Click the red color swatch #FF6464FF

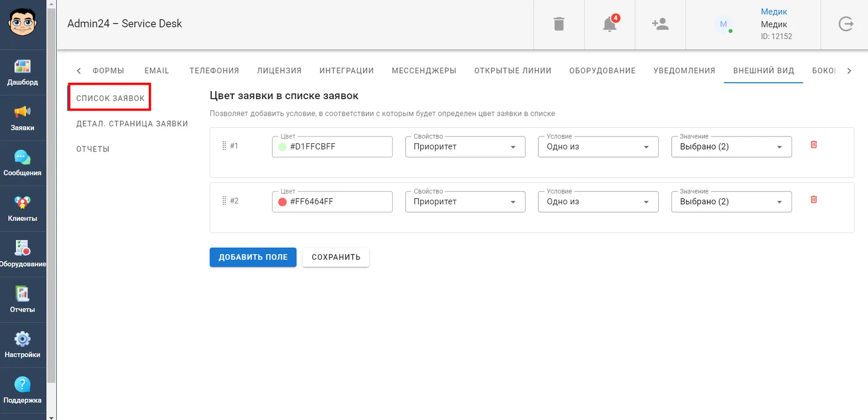pos(283,202)
